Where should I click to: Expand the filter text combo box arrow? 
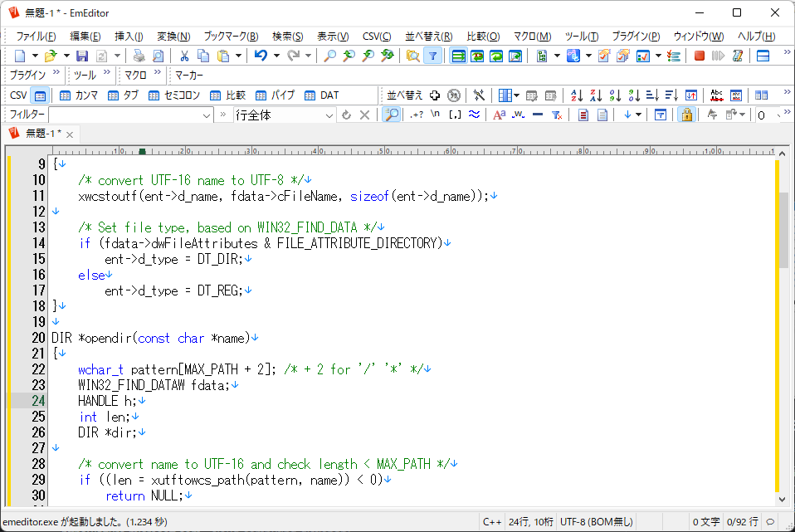(207, 115)
